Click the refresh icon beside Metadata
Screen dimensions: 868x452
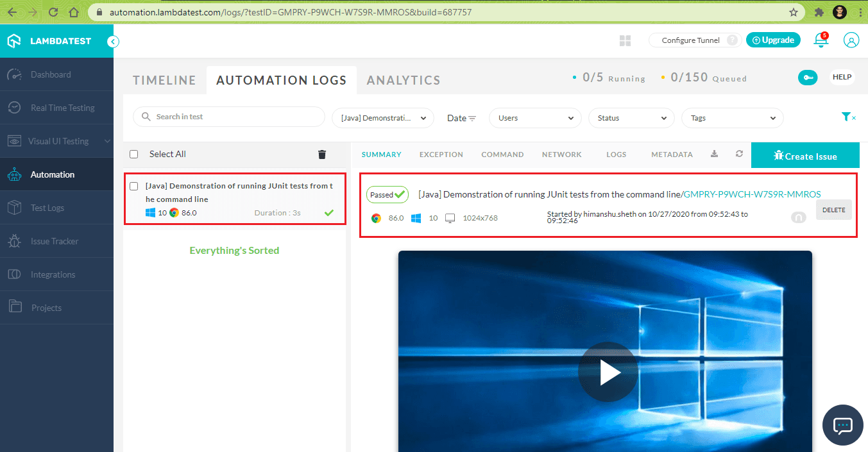[x=739, y=154]
